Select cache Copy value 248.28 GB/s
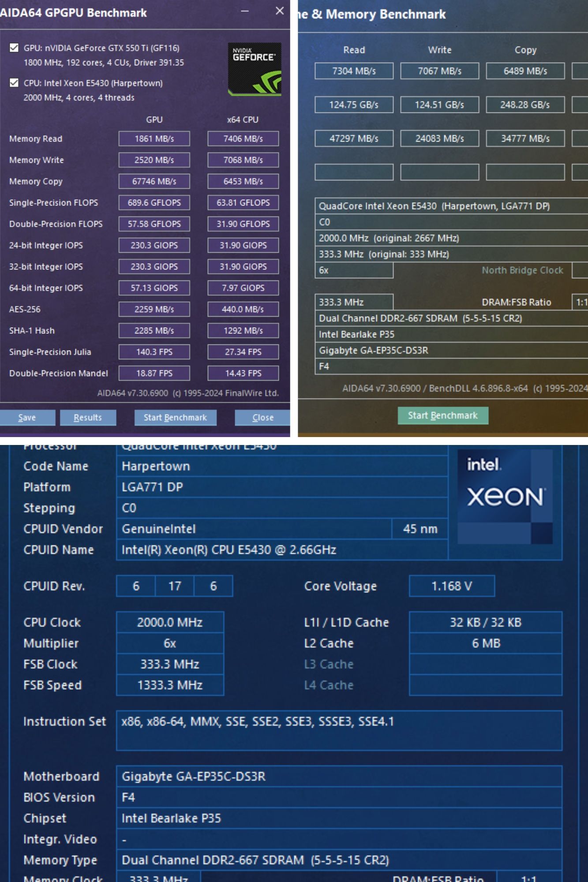Screen dimensions: 588x882 click(525, 105)
